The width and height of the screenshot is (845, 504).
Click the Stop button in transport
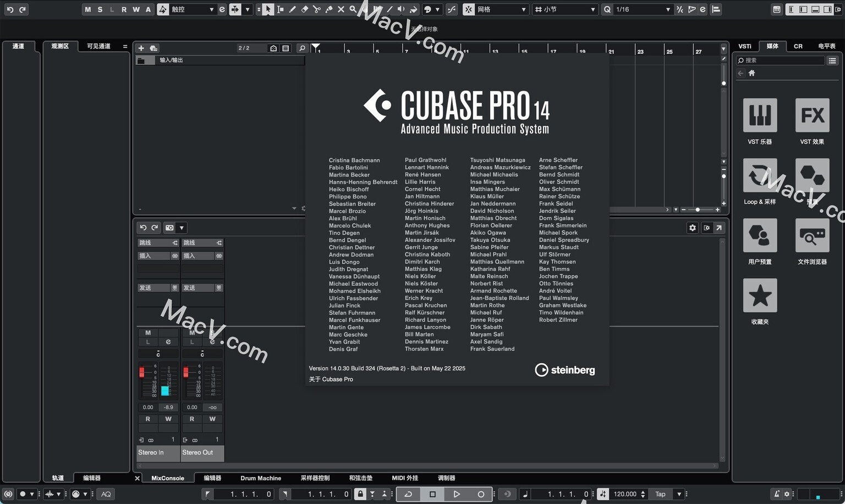(x=432, y=494)
